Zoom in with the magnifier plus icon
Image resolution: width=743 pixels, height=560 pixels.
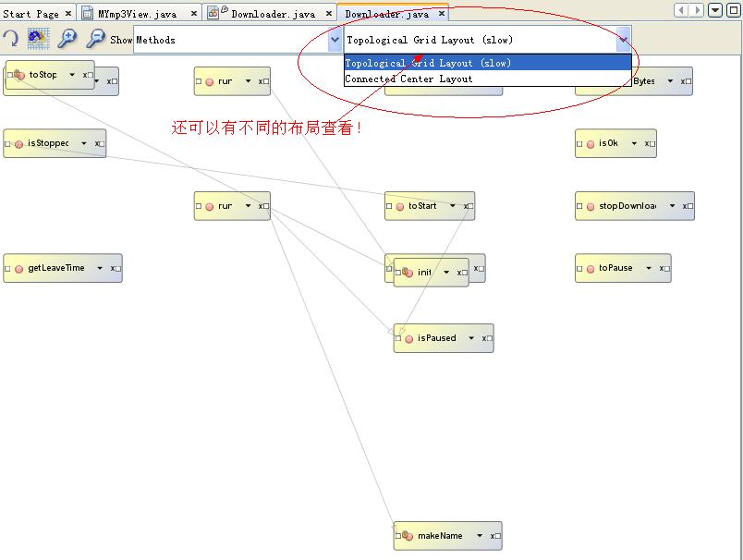pos(67,39)
